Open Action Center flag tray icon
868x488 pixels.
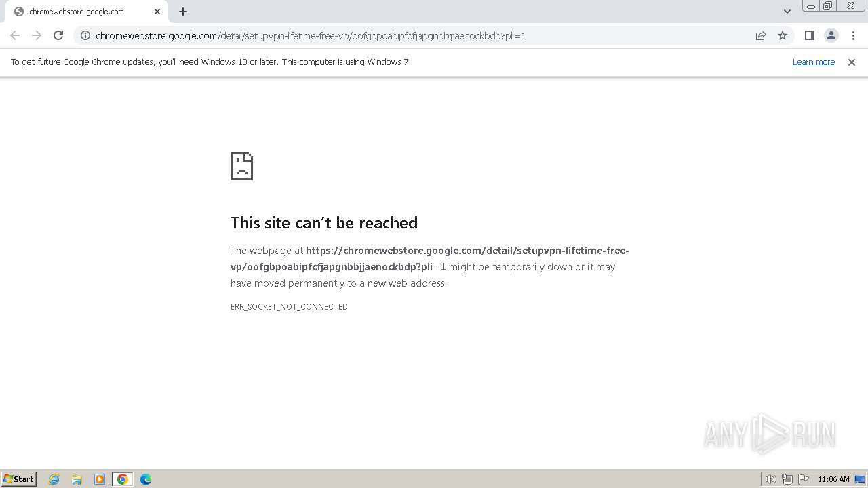[x=804, y=479]
